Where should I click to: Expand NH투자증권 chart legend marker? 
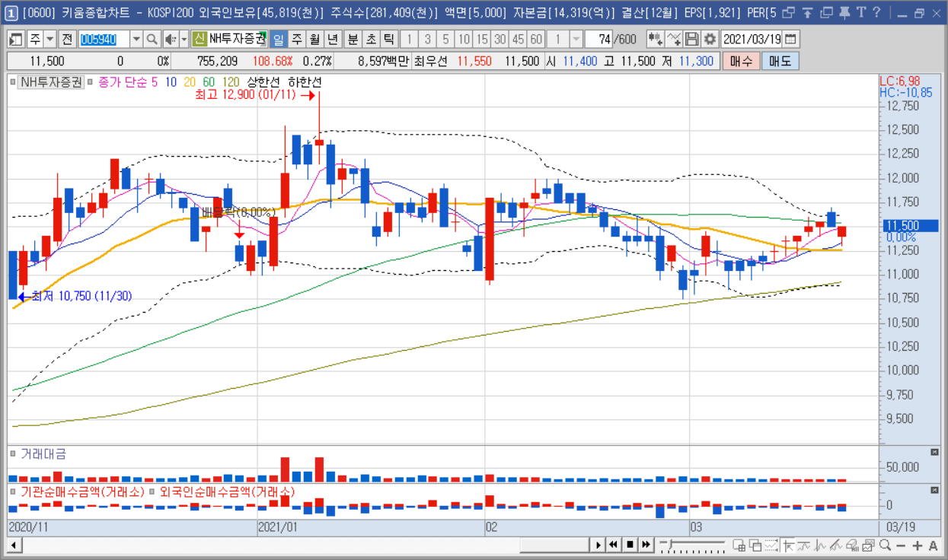(x=13, y=81)
